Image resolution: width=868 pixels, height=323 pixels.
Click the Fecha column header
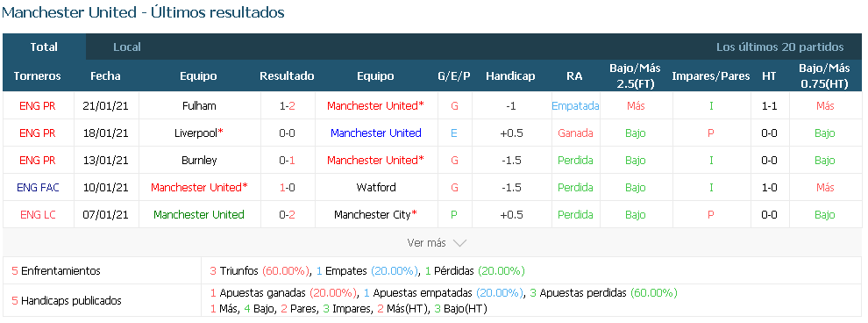coord(105,75)
